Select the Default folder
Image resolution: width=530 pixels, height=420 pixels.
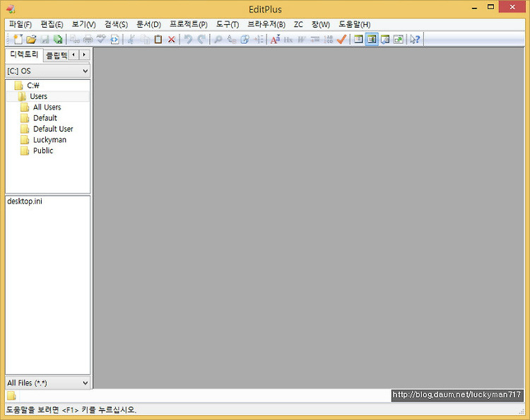[45, 118]
